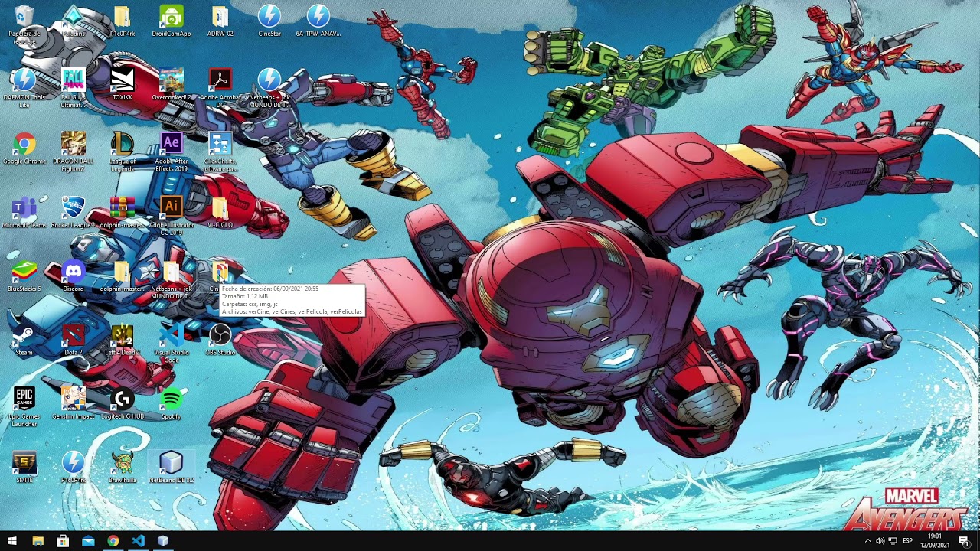This screenshot has height=551, width=980.
Task: Open Visual Studio Code desktop shortcut
Action: 171,343
